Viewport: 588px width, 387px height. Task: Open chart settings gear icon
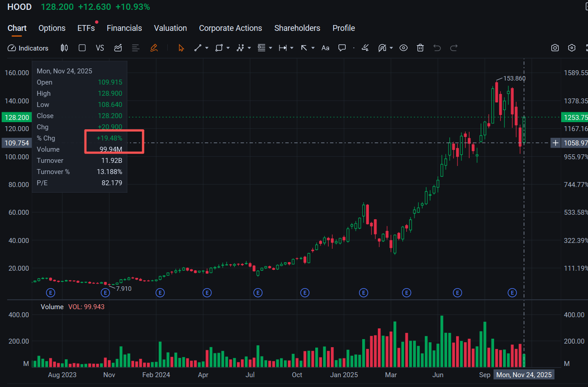pos(571,48)
